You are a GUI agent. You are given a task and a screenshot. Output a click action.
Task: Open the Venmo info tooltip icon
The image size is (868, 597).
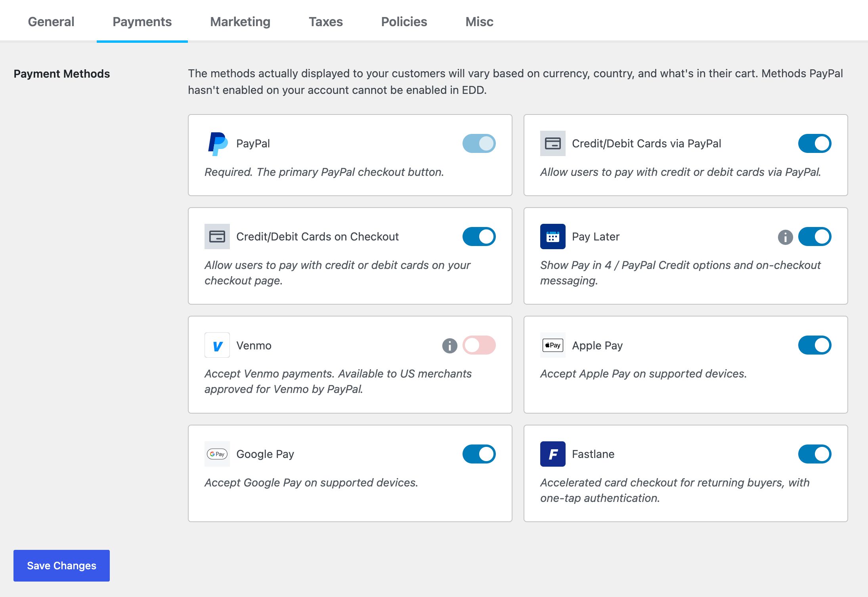pyautogui.click(x=449, y=345)
